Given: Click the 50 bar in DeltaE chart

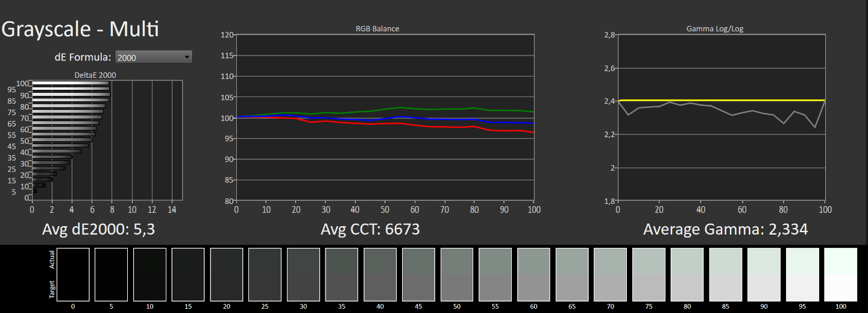Looking at the screenshot, I should coord(62,140).
